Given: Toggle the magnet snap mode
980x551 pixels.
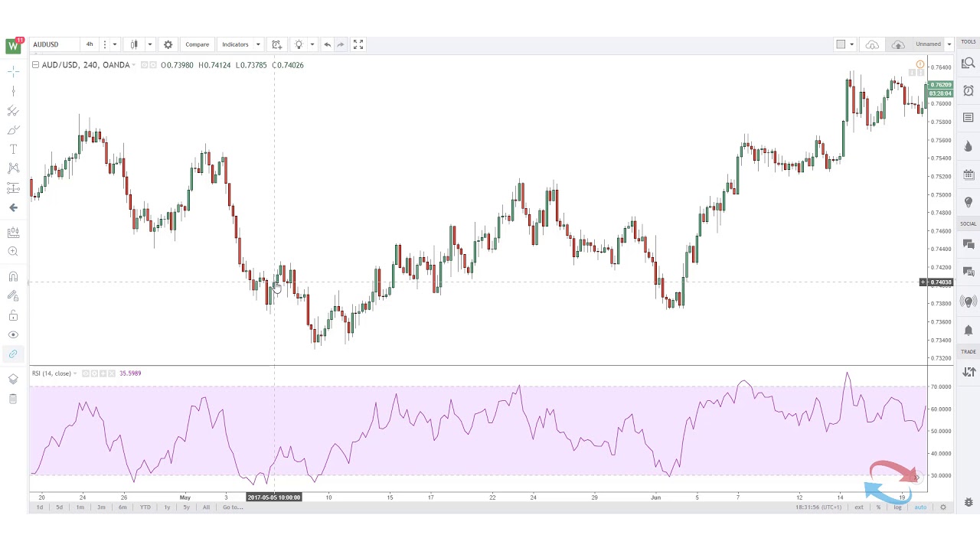Looking at the screenshot, I should [x=13, y=277].
